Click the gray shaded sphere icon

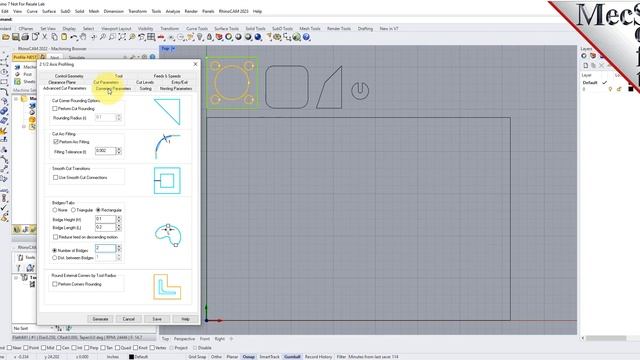238,37
